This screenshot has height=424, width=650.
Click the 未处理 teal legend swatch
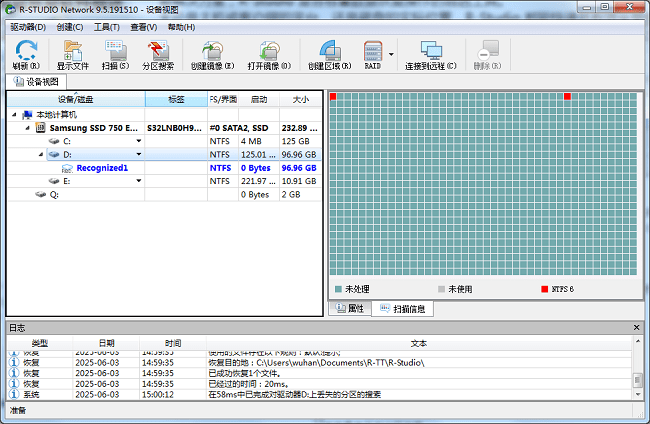(338, 289)
